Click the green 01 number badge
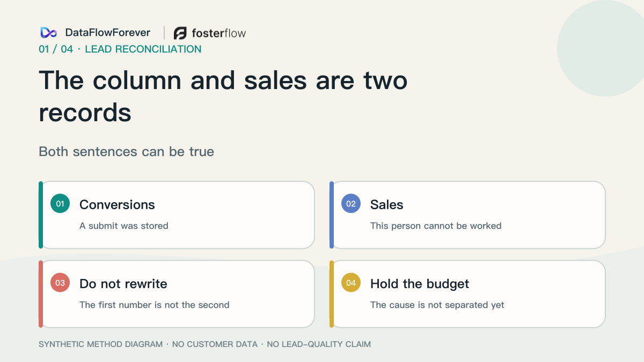 point(60,204)
